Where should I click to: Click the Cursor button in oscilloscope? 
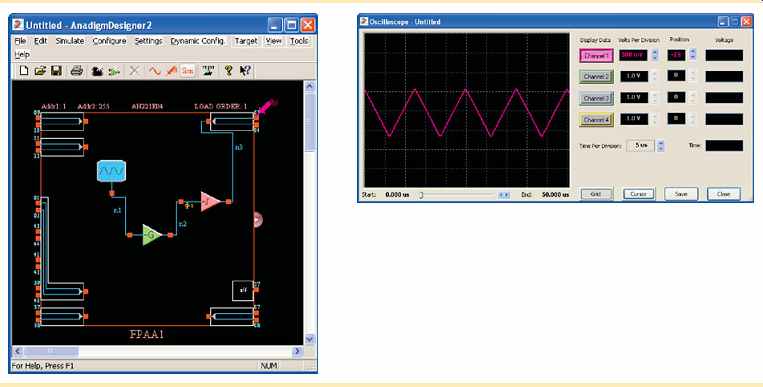click(638, 194)
